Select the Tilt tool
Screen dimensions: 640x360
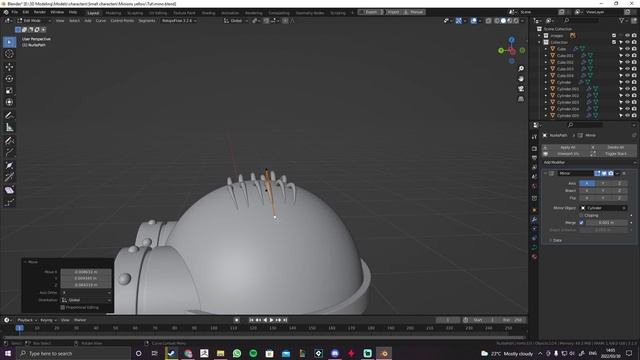pyautogui.click(x=9, y=177)
